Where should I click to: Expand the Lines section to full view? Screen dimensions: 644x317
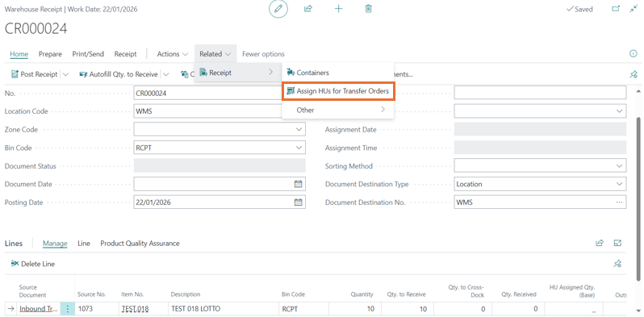click(x=617, y=243)
